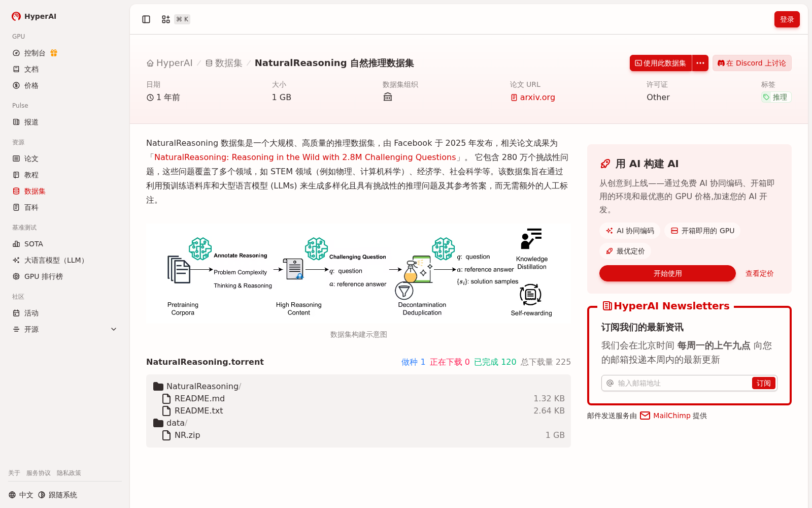Open 控制台 in the sidebar
812x508 pixels.
(x=35, y=53)
